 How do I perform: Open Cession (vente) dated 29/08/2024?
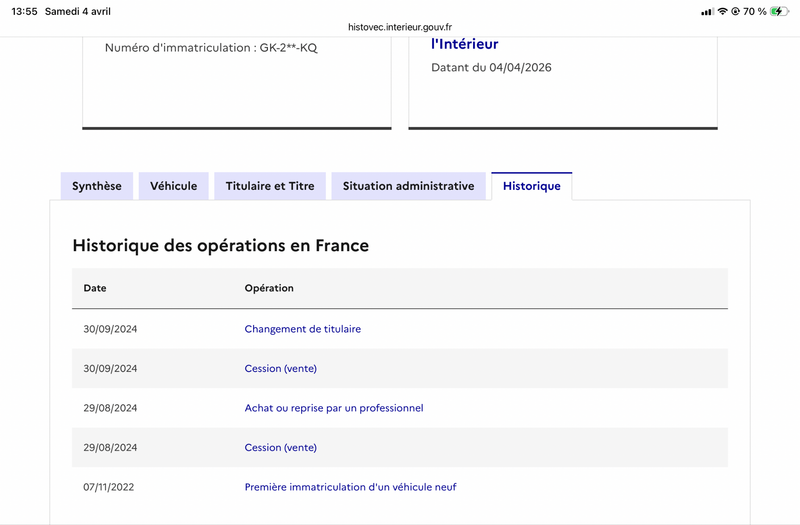[x=280, y=447]
